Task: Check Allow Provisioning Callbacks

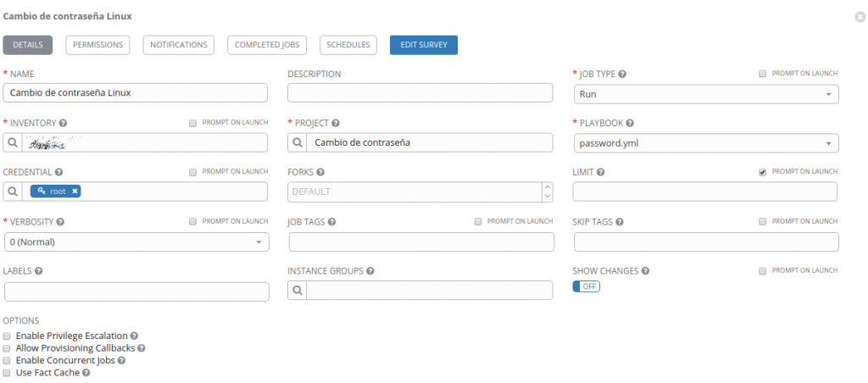Action: click(7, 349)
